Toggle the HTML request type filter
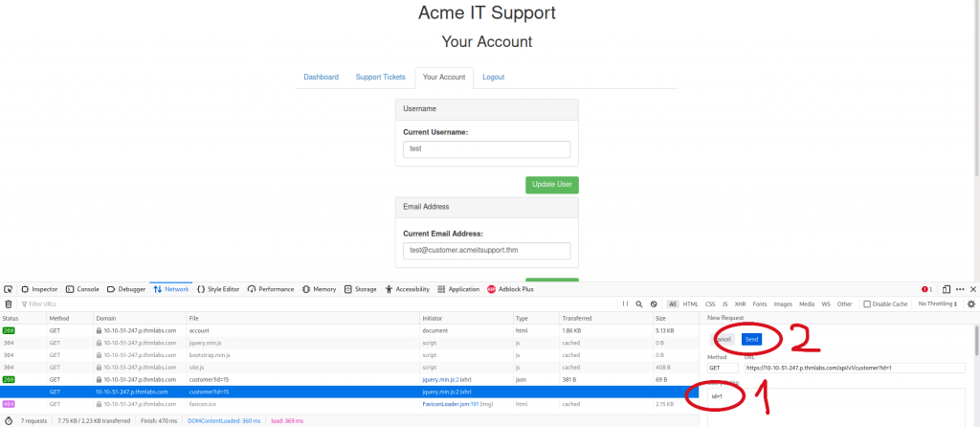The height and width of the screenshot is (427, 980). pos(690,303)
